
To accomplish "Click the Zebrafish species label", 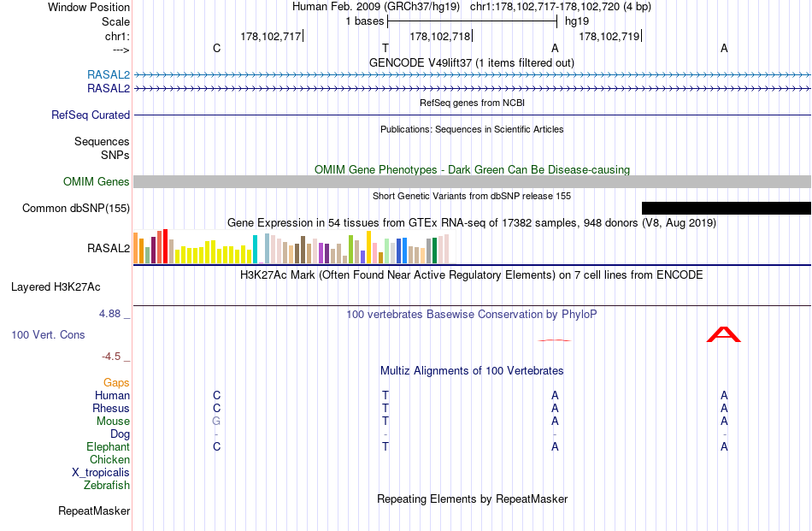I will (x=107, y=486).
